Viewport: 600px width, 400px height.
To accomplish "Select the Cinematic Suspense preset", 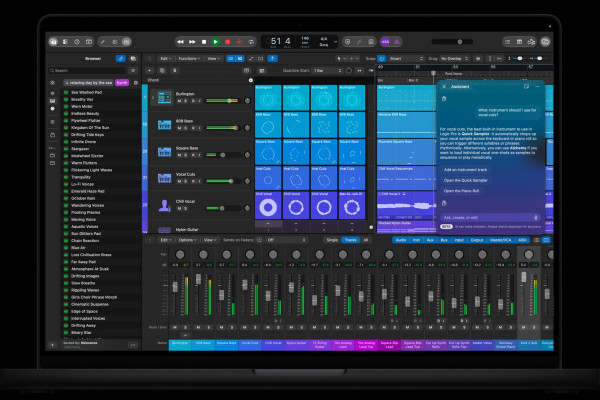I will pos(90,304).
